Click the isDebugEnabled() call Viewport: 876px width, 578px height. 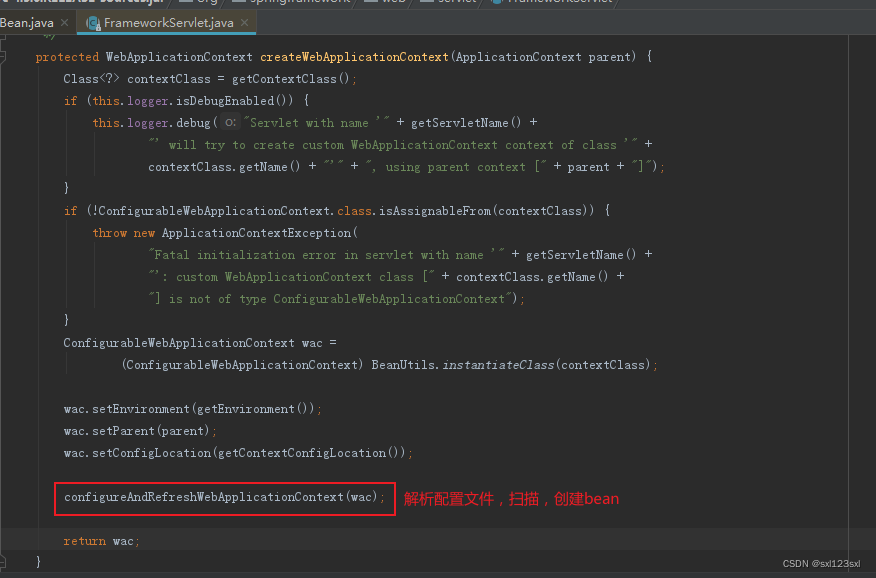234,101
